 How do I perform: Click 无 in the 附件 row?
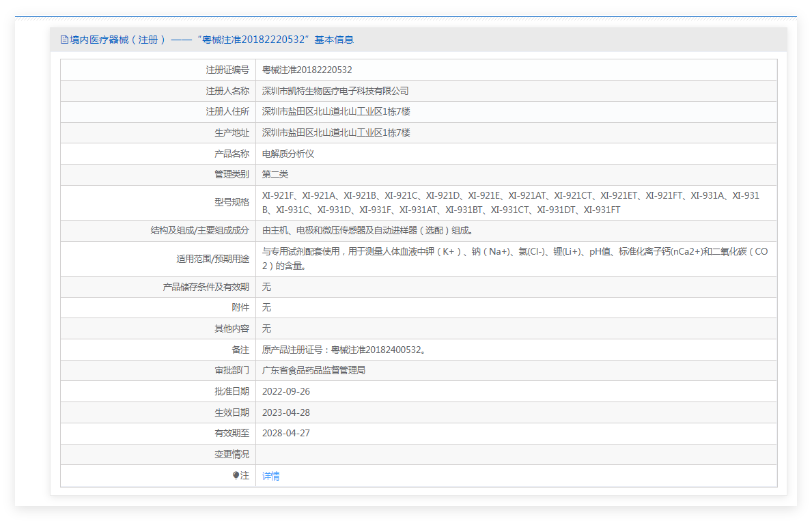click(267, 308)
